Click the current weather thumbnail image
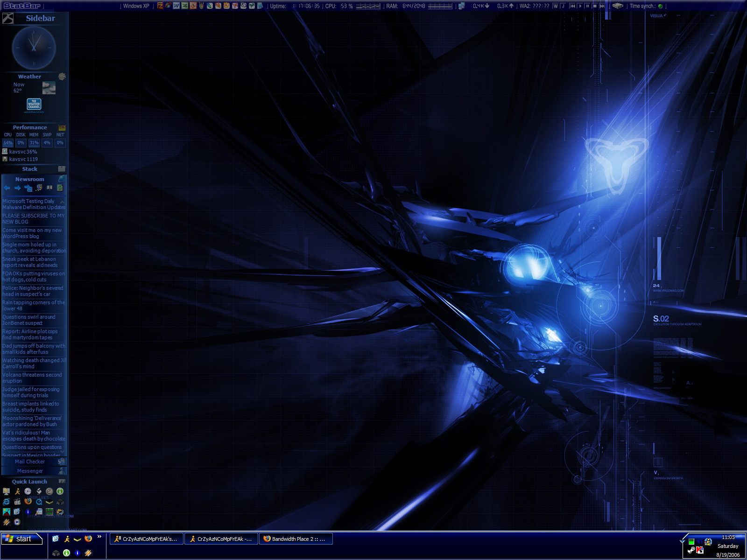Viewport: 747px width, 560px height. click(x=49, y=88)
